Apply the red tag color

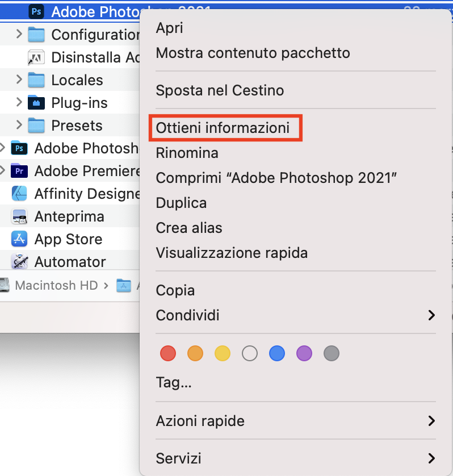168,353
